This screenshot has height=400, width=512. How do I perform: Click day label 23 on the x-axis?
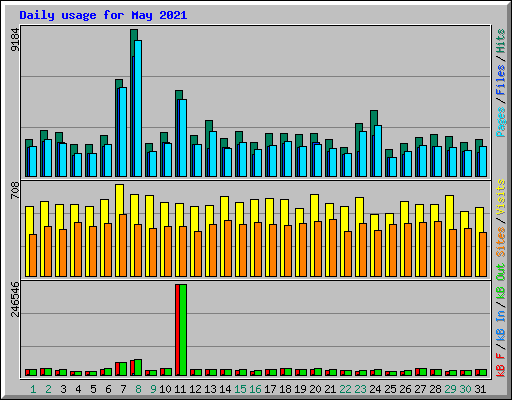(360, 389)
